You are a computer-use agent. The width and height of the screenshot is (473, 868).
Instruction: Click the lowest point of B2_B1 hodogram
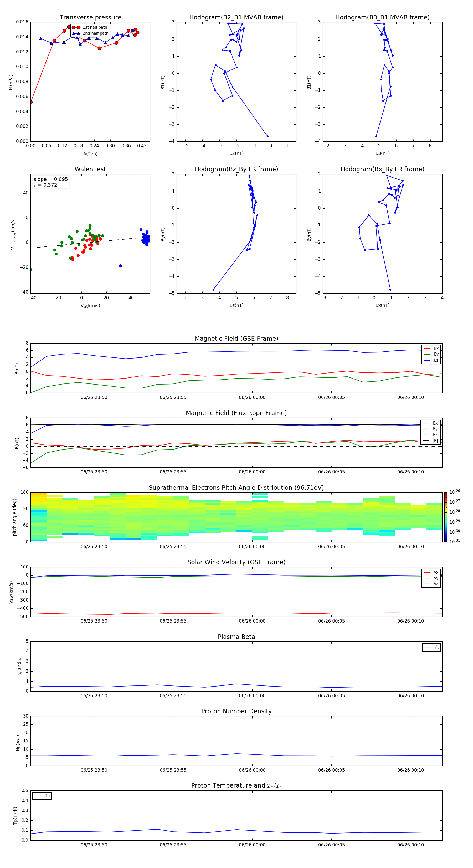(268, 137)
